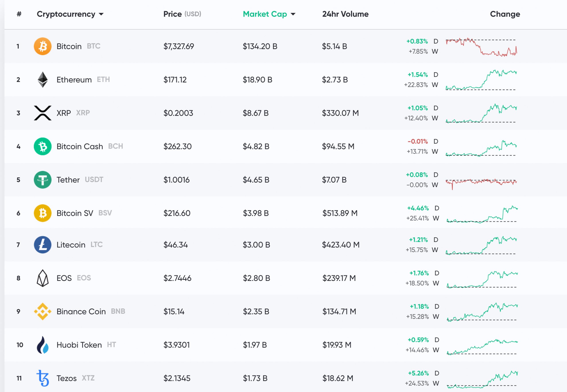Open the XRP name link

click(x=64, y=113)
